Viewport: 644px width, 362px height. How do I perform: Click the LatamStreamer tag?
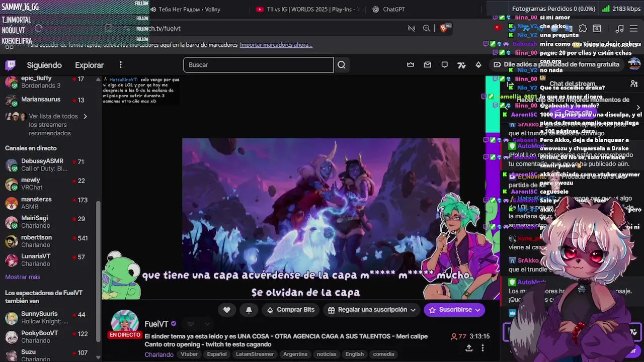255,354
